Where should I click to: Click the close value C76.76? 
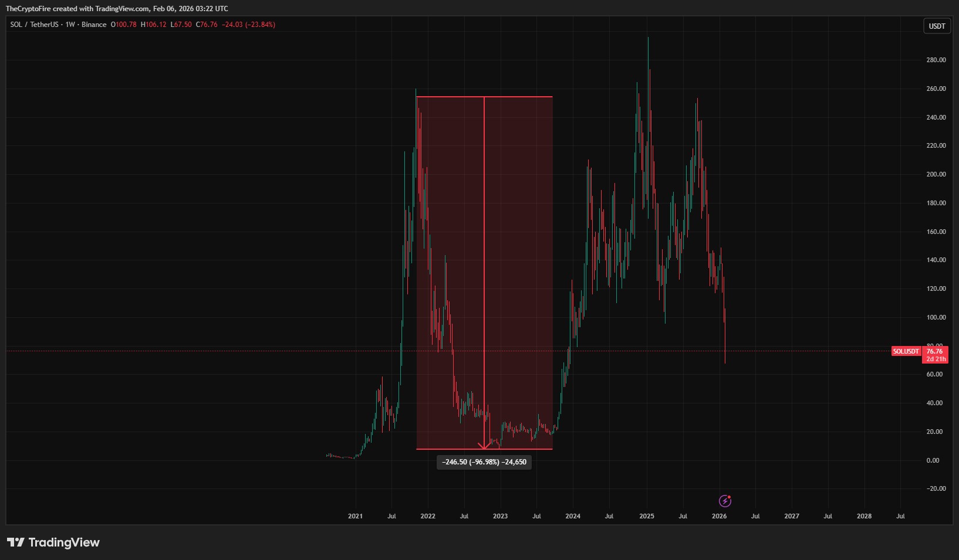coord(207,25)
